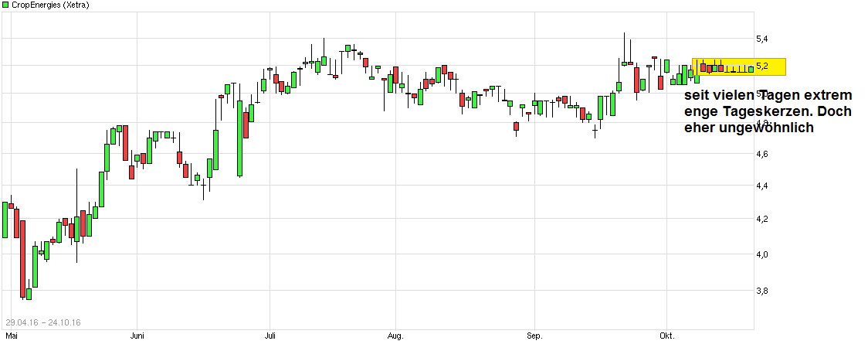Image resolution: width=868 pixels, height=351 pixels.
Task: Click the 'Mai' month label on the axis
Action: (11, 336)
